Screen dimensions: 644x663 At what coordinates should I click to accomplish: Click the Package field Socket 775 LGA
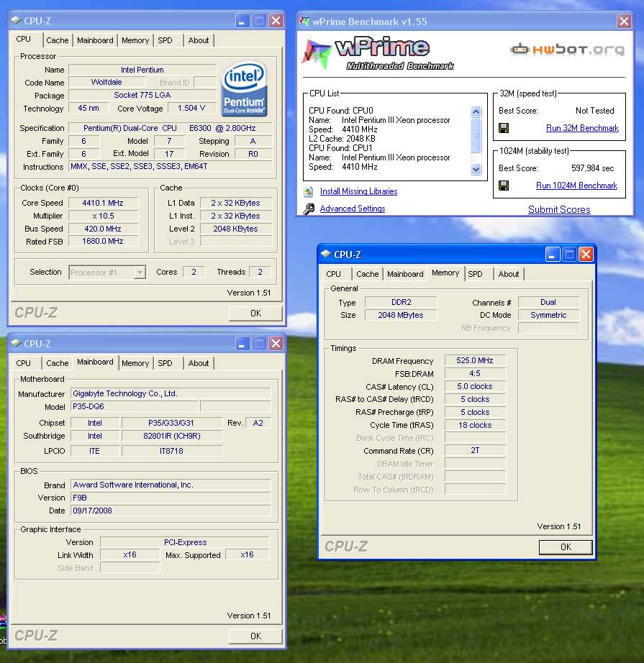click(x=142, y=95)
